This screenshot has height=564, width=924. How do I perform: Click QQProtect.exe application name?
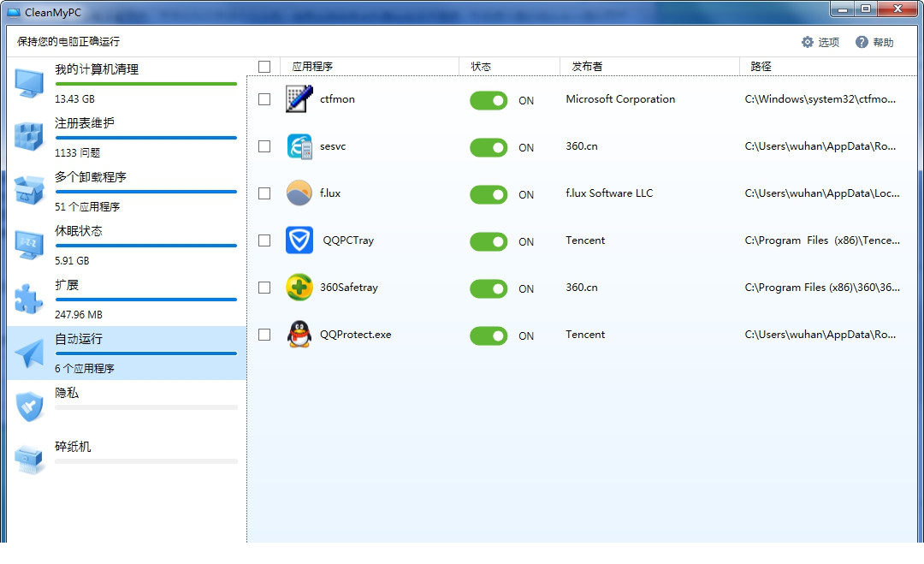coord(355,335)
